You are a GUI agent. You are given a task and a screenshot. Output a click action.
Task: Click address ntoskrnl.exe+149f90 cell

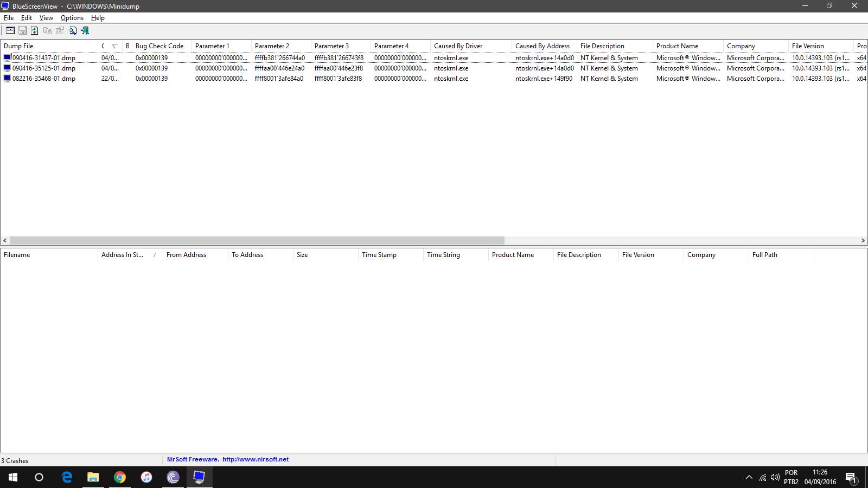coord(544,79)
